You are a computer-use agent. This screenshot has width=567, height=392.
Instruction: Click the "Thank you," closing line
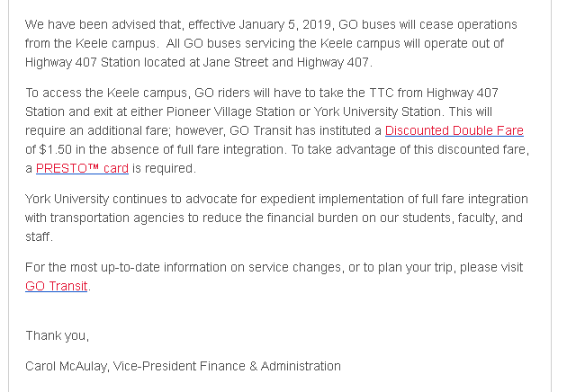pos(58,335)
